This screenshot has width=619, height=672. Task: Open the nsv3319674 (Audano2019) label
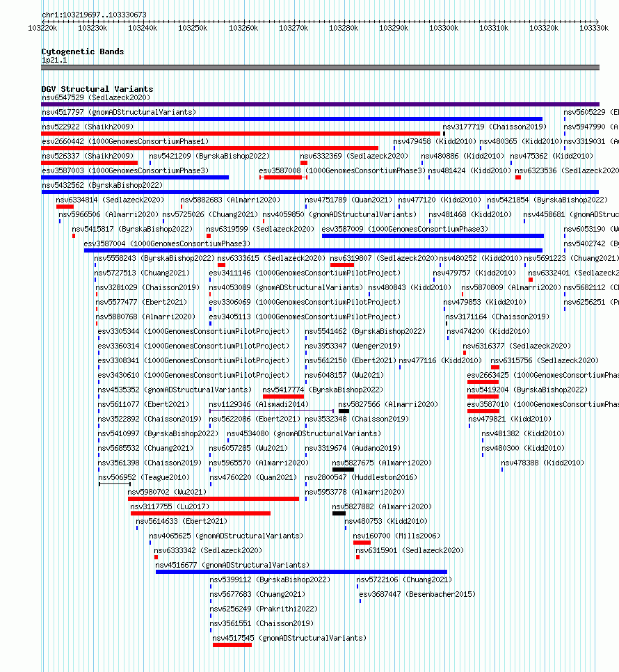353,448
